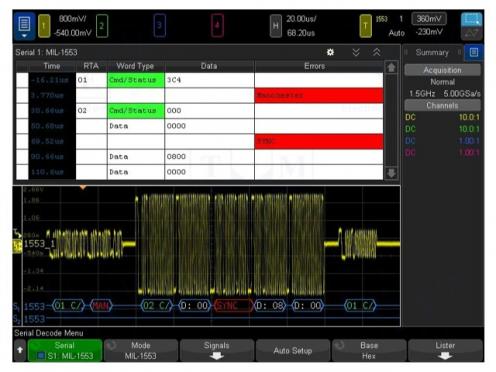
Task: Turn on channel 4 red button
Action: click(x=217, y=26)
